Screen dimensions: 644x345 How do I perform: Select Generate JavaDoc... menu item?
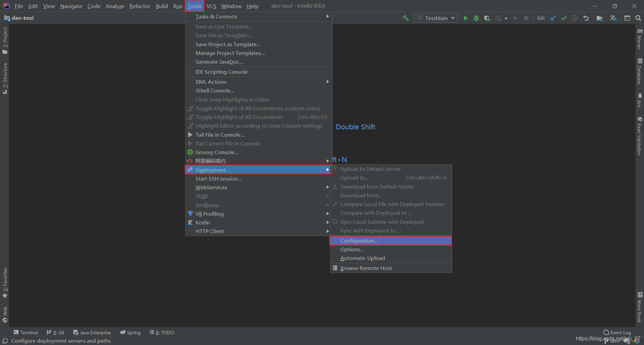click(259, 62)
